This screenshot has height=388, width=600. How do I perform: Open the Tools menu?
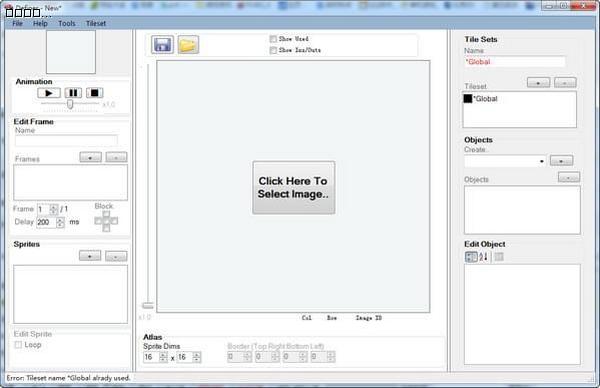click(67, 23)
